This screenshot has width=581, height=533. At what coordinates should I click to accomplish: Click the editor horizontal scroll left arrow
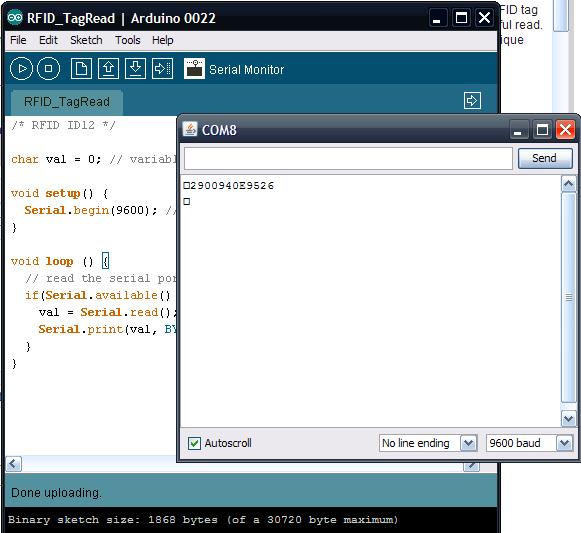coord(14,464)
